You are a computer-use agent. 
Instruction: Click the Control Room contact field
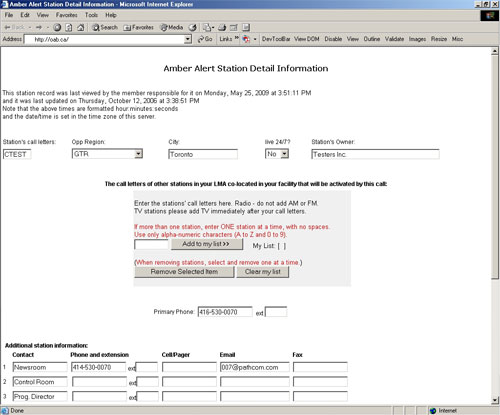click(x=40, y=382)
